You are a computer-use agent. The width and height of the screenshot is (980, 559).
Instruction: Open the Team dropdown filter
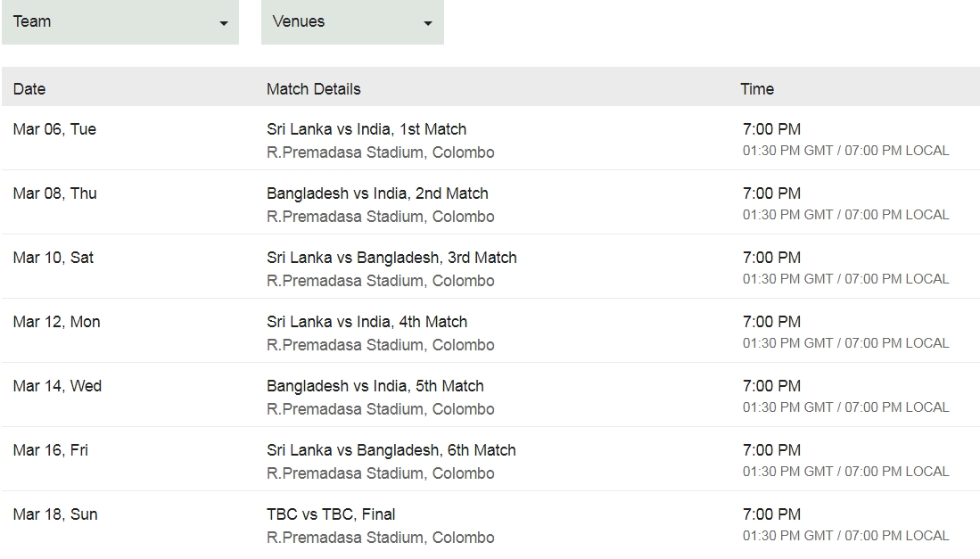pos(120,22)
